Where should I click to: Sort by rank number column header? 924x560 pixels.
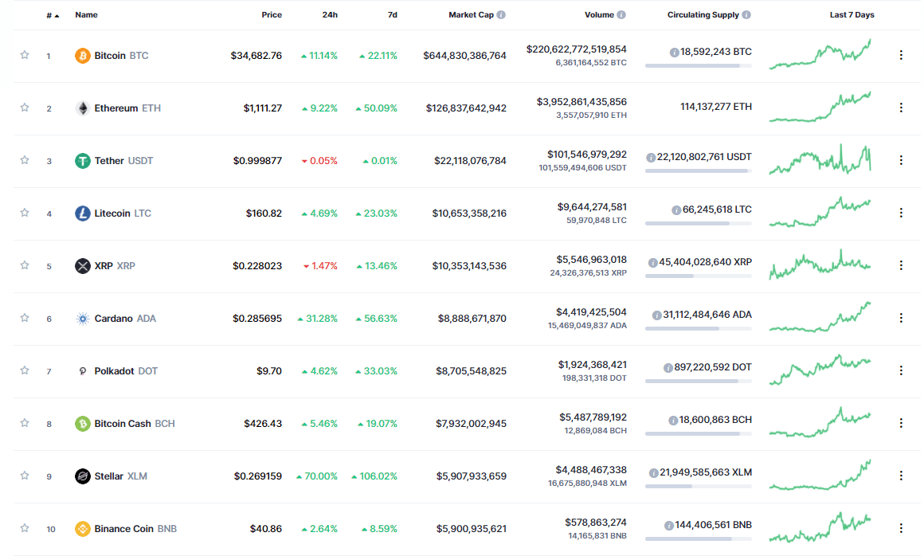[53, 15]
